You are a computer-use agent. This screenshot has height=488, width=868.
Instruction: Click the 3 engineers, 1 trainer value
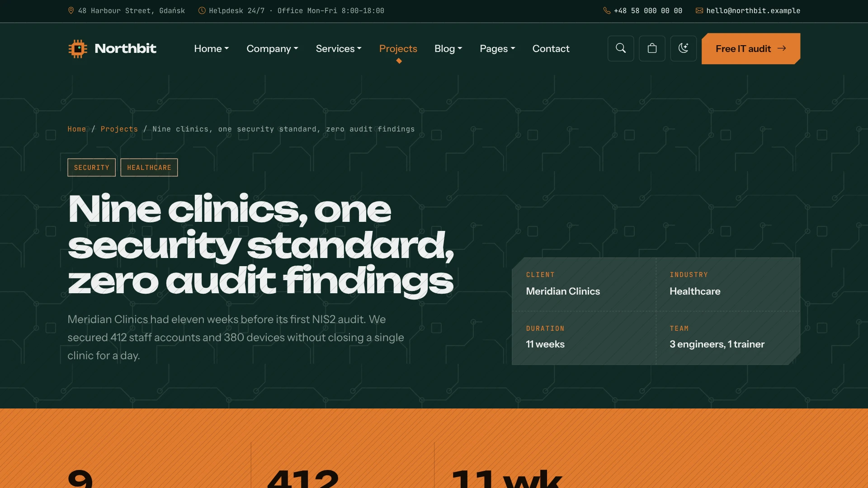[717, 344]
